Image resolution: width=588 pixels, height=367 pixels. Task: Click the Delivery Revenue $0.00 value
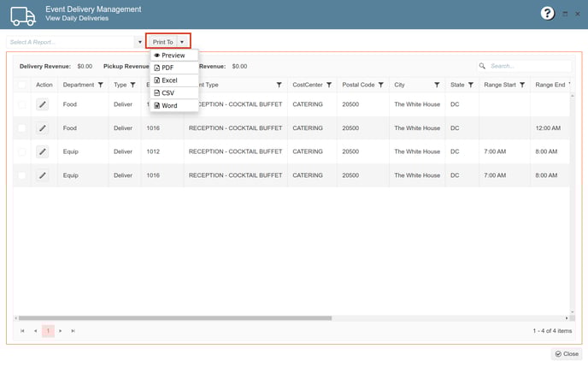[x=85, y=67]
